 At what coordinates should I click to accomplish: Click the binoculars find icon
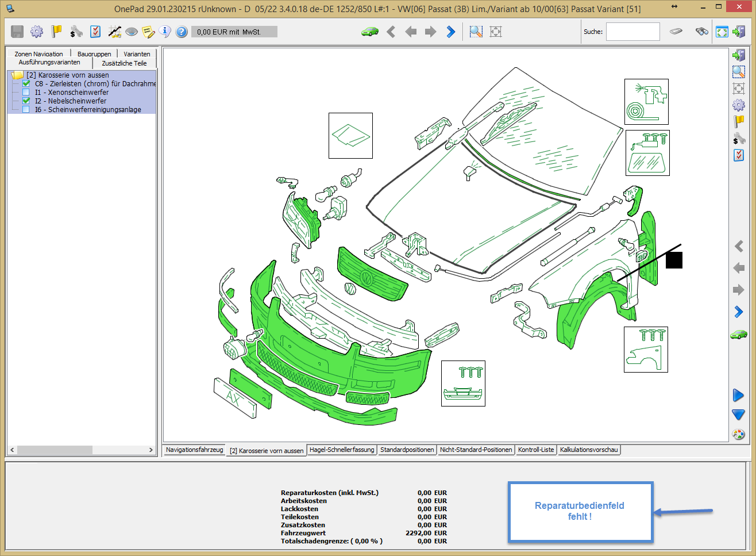(x=701, y=32)
